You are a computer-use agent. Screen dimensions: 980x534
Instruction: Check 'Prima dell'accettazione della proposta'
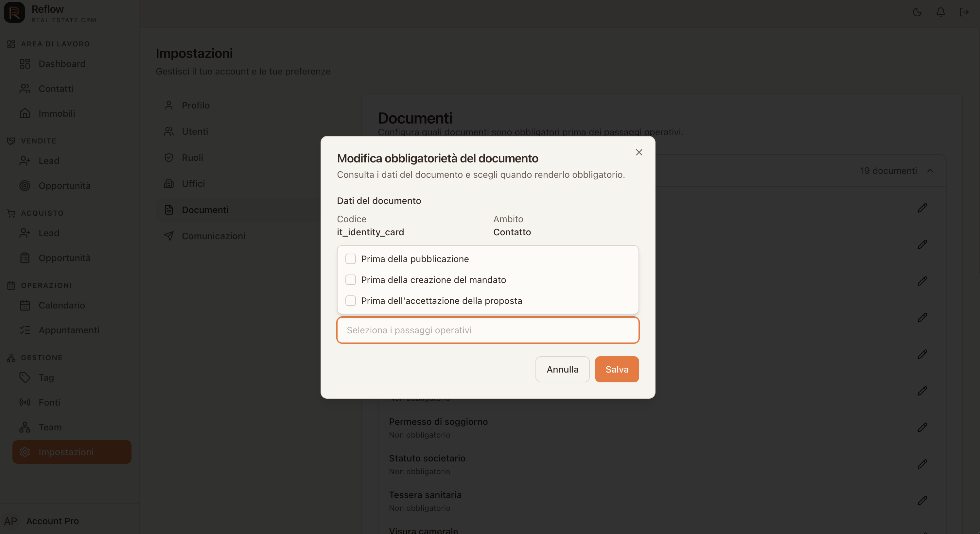click(x=350, y=301)
